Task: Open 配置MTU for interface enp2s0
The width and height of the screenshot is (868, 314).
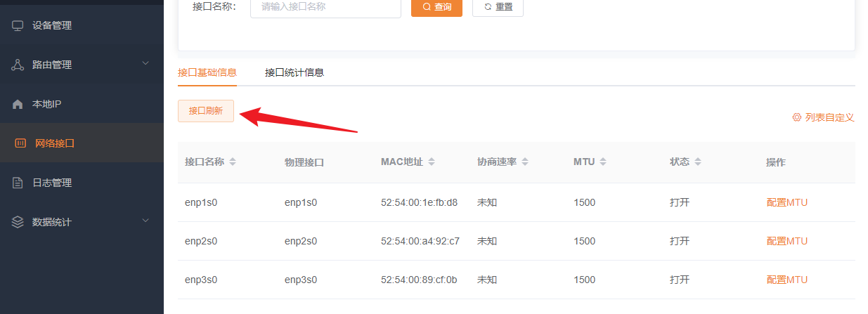Action: [786, 241]
